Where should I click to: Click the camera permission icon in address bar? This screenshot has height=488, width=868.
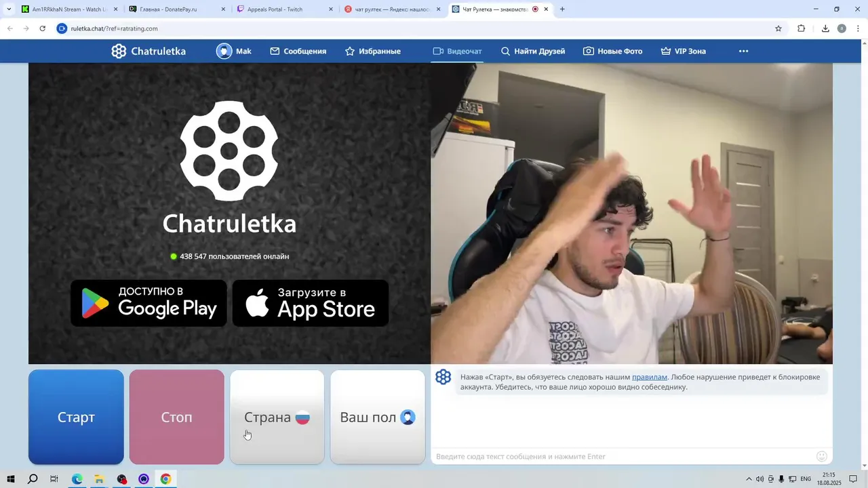click(62, 28)
